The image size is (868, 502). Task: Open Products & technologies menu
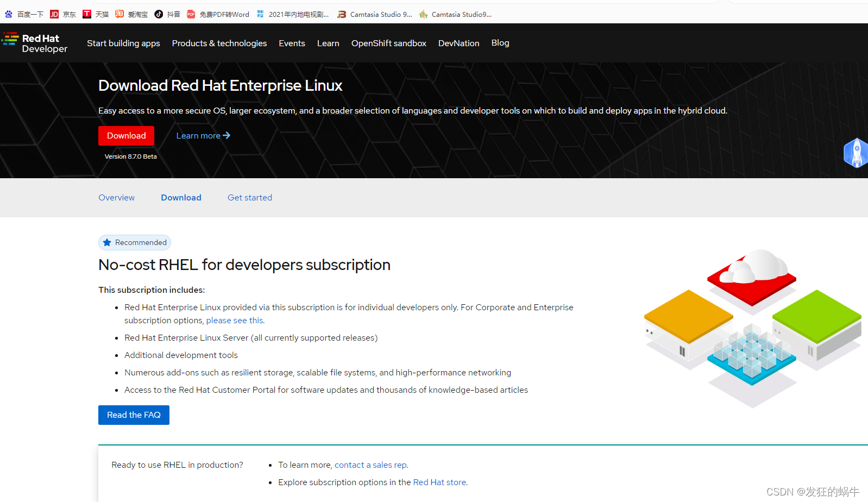click(219, 43)
